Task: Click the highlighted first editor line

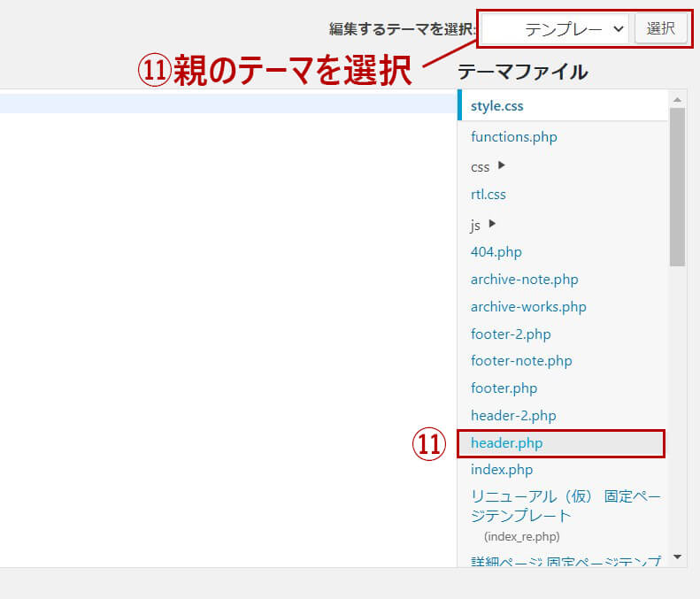Action: (x=227, y=104)
